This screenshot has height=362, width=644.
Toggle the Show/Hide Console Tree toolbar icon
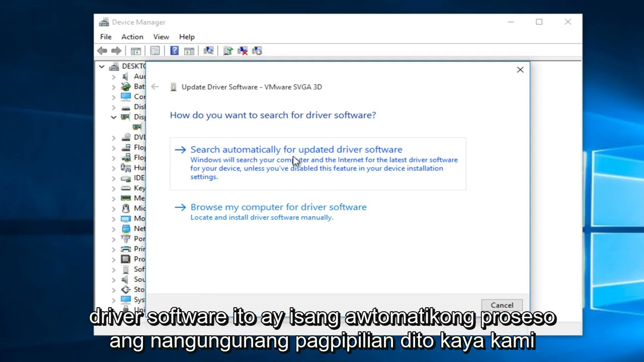pyautogui.click(x=135, y=51)
